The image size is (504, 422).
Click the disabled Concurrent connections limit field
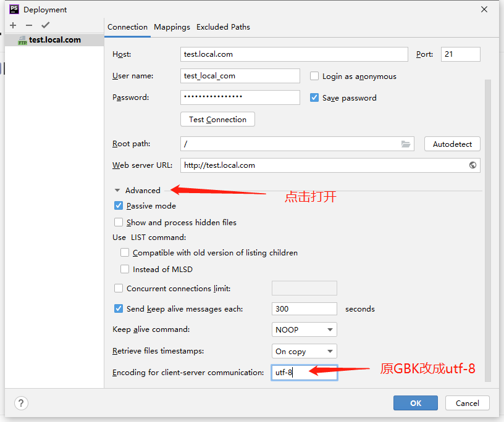(x=304, y=288)
